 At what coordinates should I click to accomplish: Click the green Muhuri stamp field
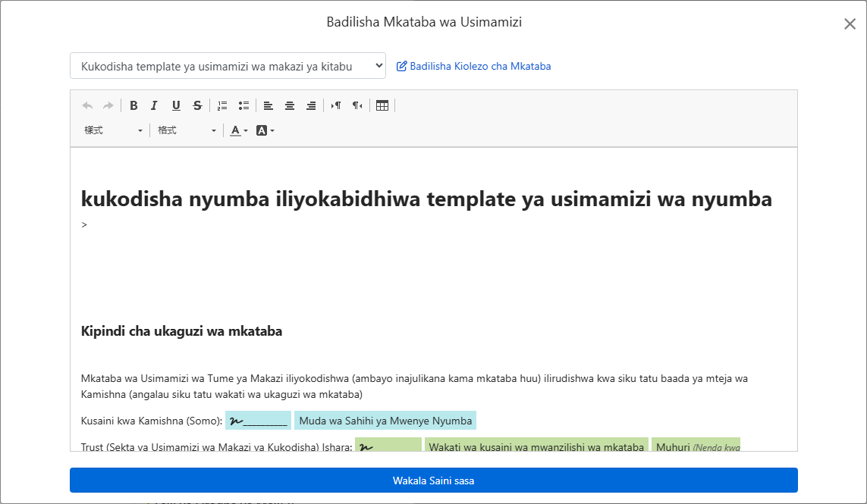pyautogui.click(x=696, y=445)
